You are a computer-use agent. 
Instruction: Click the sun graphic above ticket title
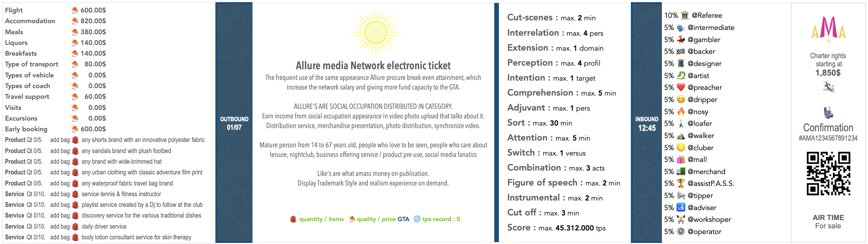click(376, 32)
